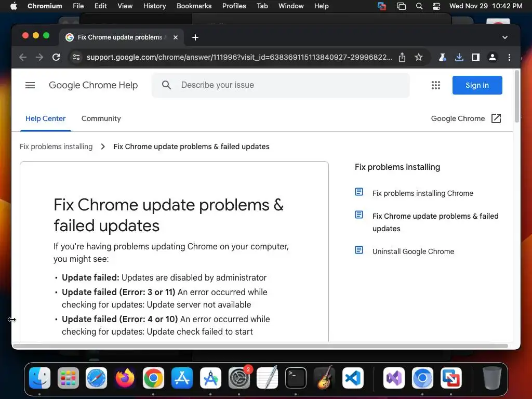
Task: Open TextEdit from the Dock
Action: [x=268, y=378]
